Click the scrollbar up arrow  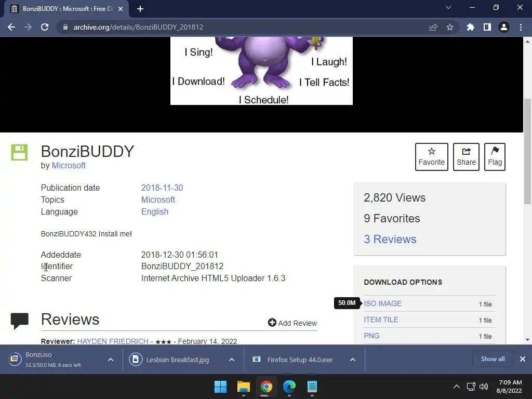coord(527,42)
